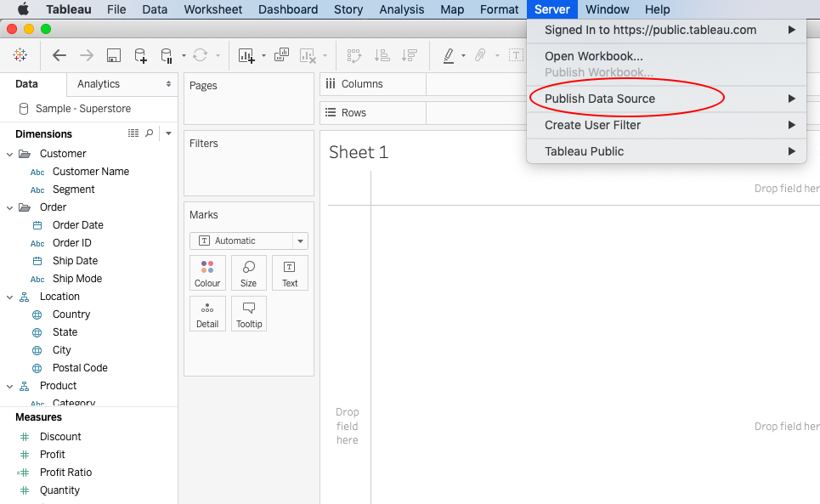The height and width of the screenshot is (504, 820).
Task: Click the Sheet 1 title
Action: pyautogui.click(x=359, y=152)
